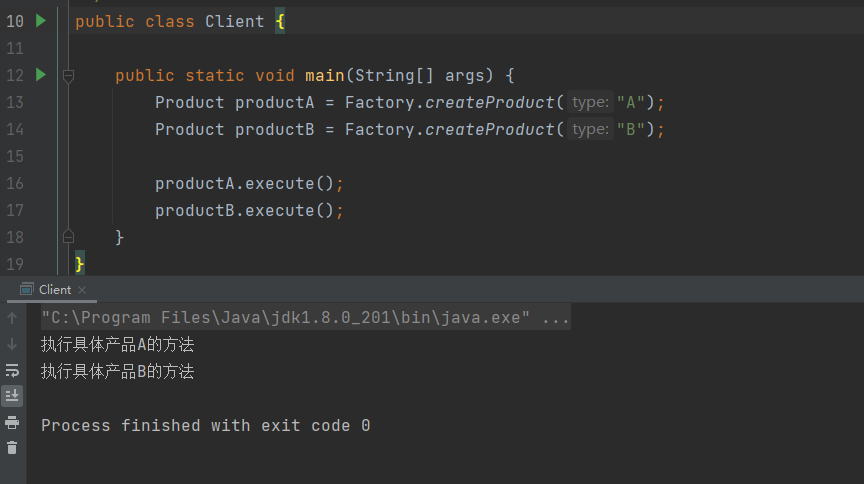Click the type: hint before "A"

coord(590,103)
